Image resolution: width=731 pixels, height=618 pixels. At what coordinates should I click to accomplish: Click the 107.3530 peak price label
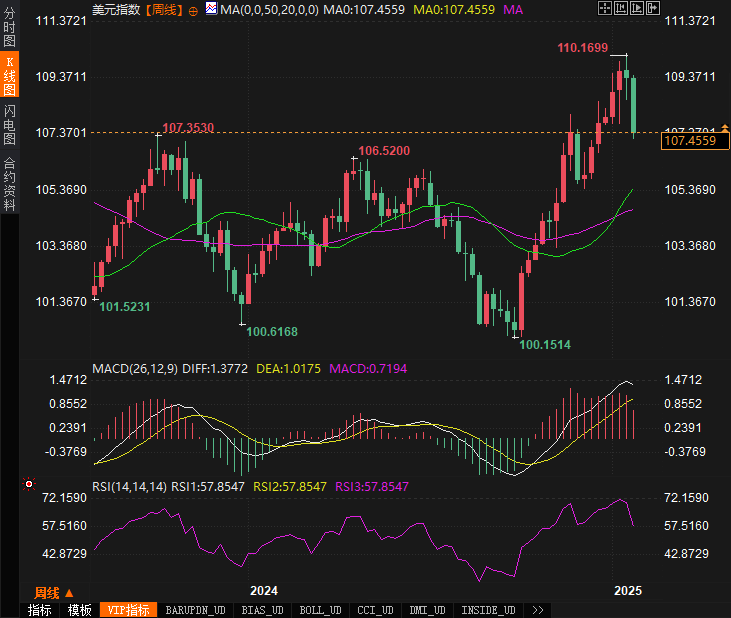(188, 127)
